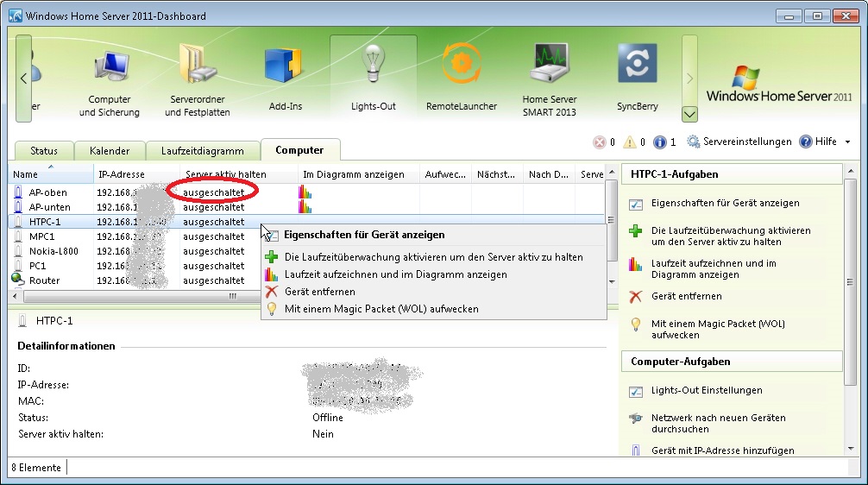Image resolution: width=868 pixels, height=485 pixels.
Task: Click Gerät mit IP-Adresse hinzufügen
Action: click(x=723, y=450)
